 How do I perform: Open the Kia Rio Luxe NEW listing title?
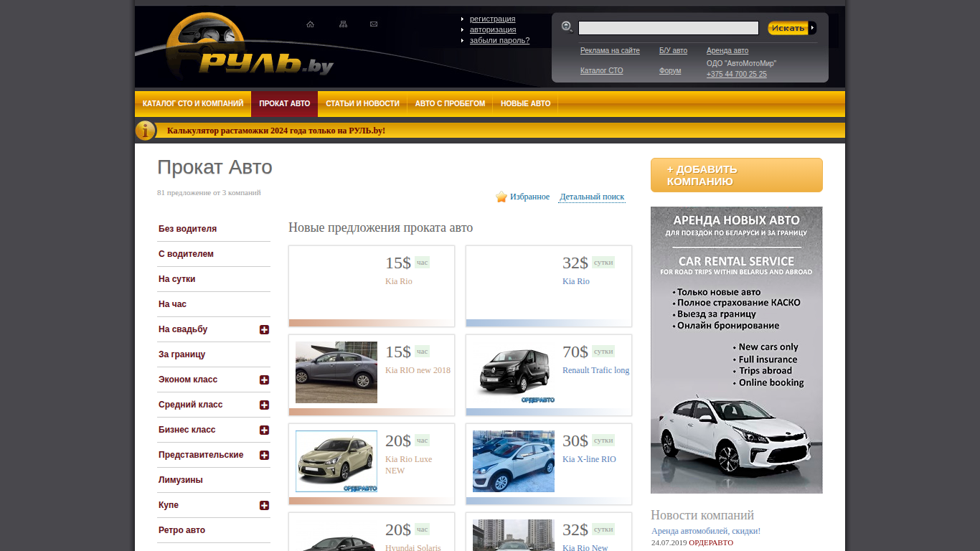409,465
